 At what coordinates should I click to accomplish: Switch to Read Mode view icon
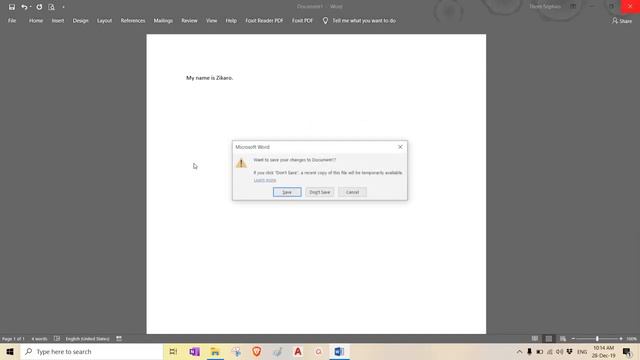pyautogui.click(x=535, y=338)
